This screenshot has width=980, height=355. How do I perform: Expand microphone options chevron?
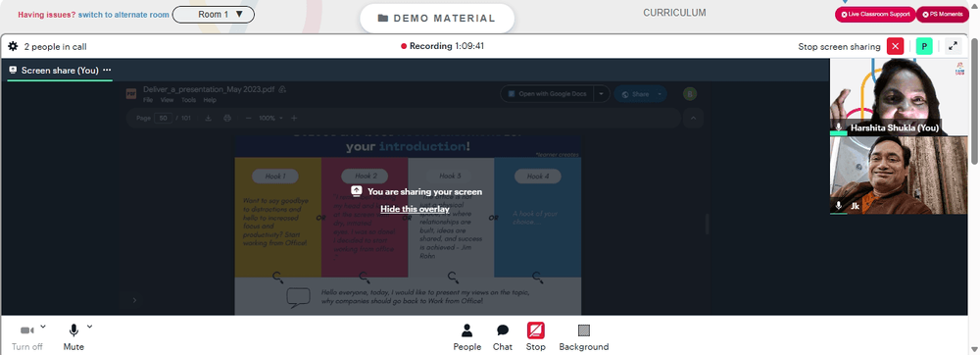[x=89, y=327]
